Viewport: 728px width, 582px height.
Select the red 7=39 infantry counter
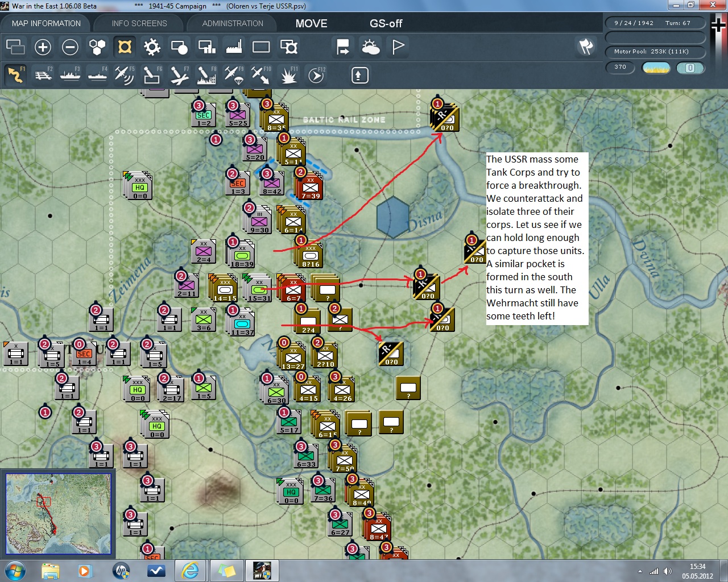coord(311,188)
